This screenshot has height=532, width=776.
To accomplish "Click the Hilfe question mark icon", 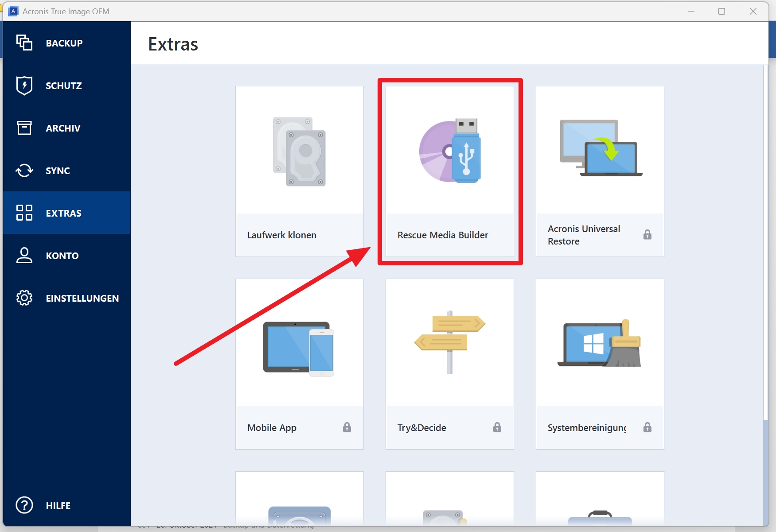I will [x=24, y=505].
